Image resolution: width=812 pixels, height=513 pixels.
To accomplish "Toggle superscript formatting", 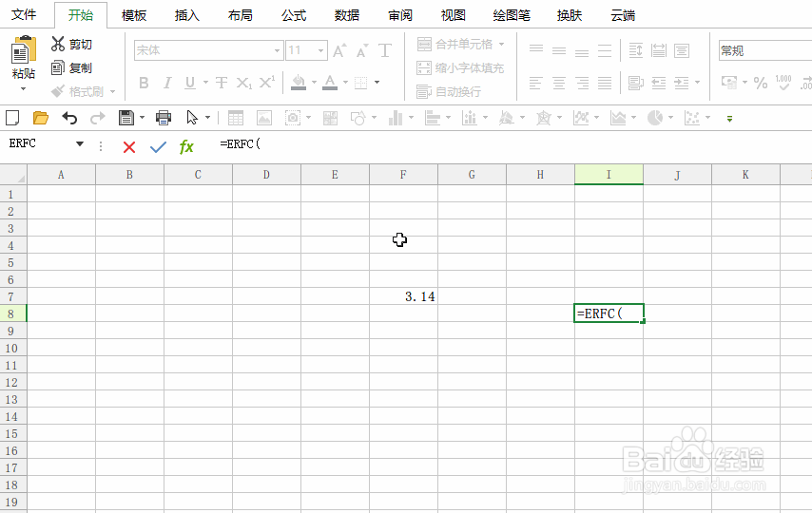I will [x=267, y=82].
